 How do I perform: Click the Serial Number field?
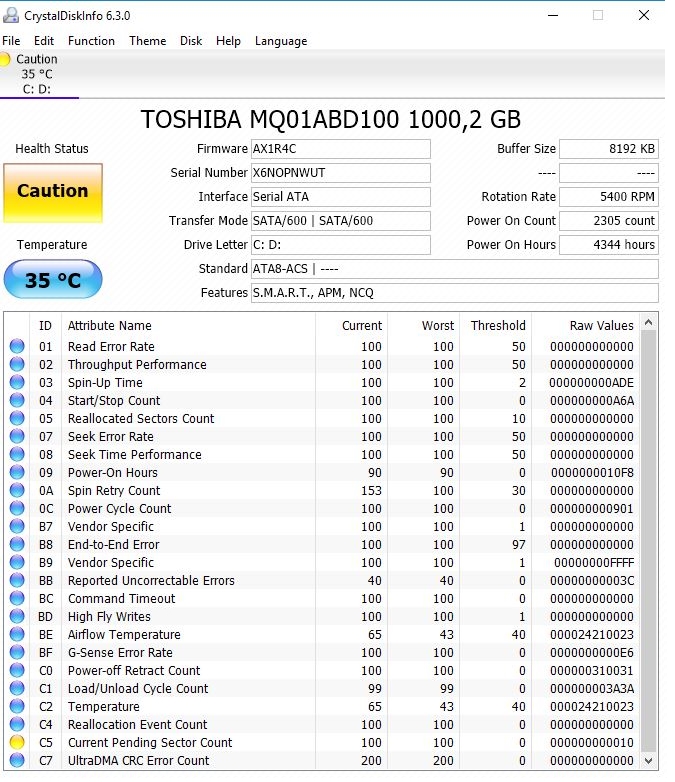point(339,173)
